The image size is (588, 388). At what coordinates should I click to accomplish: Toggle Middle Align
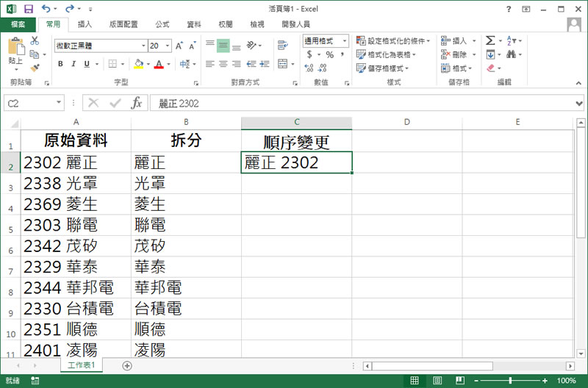point(223,46)
